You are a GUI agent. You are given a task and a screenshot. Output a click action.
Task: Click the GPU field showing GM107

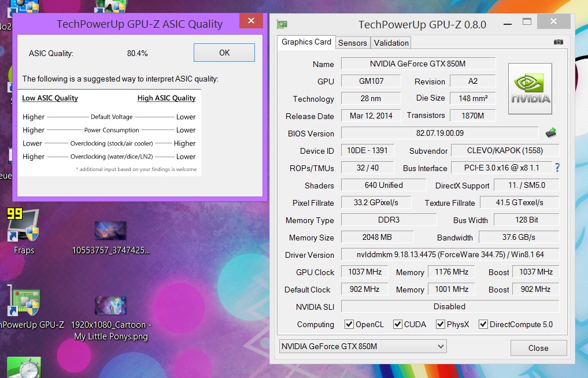(x=371, y=81)
